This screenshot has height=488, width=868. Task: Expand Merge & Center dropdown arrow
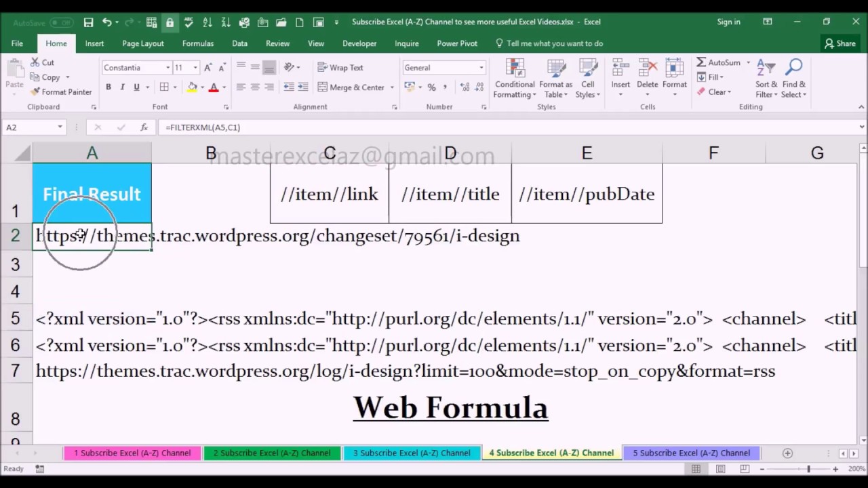click(x=392, y=87)
